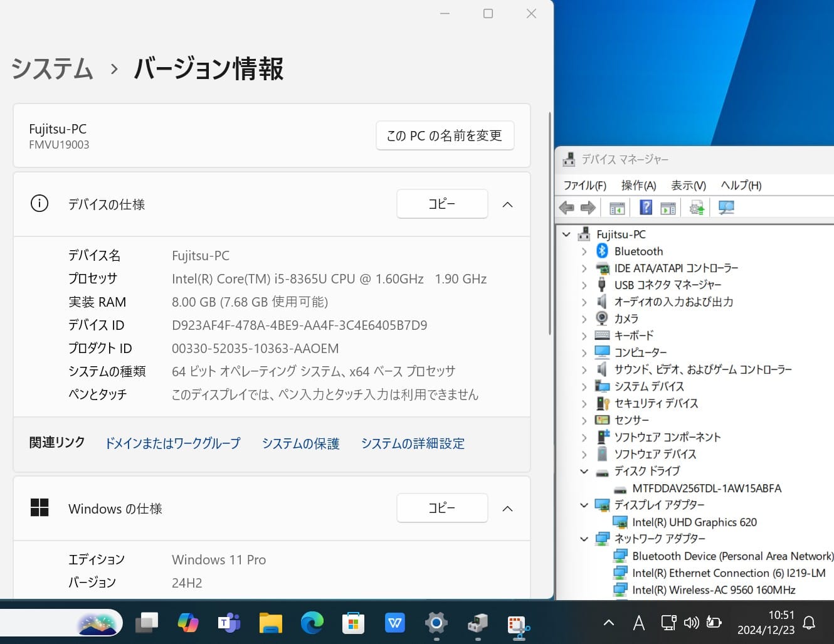This screenshot has height=644, width=834.
Task: Select Intel(R) UHD Graphics 620 device
Action: tap(694, 522)
